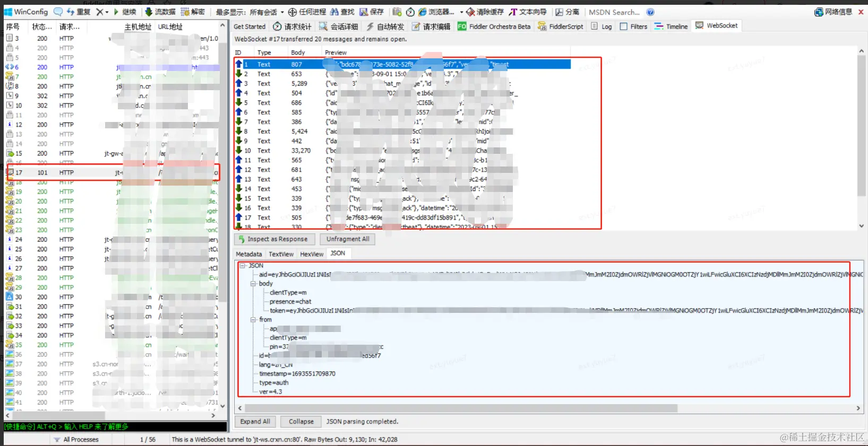Switch to the Get Started tab
Image resolution: width=868 pixels, height=446 pixels.
(x=250, y=27)
